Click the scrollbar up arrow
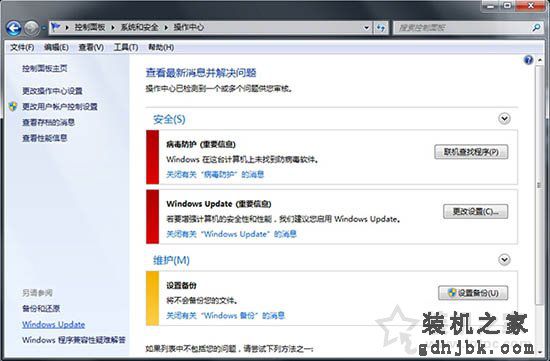Image resolution: width=550 pixels, height=361 pixels. [x=539, y=60]
